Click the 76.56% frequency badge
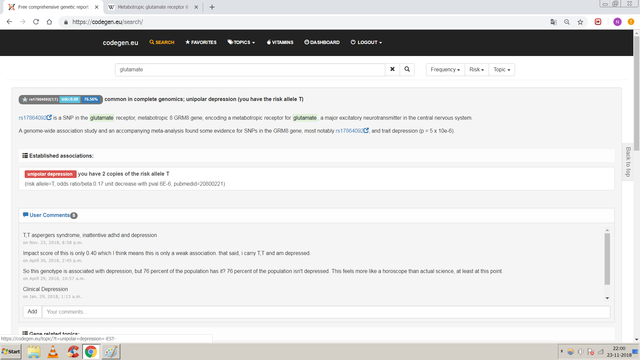Image resolution: width=640 pixels, height=360 pixels. pyautogui.click(x=91, y=99)
